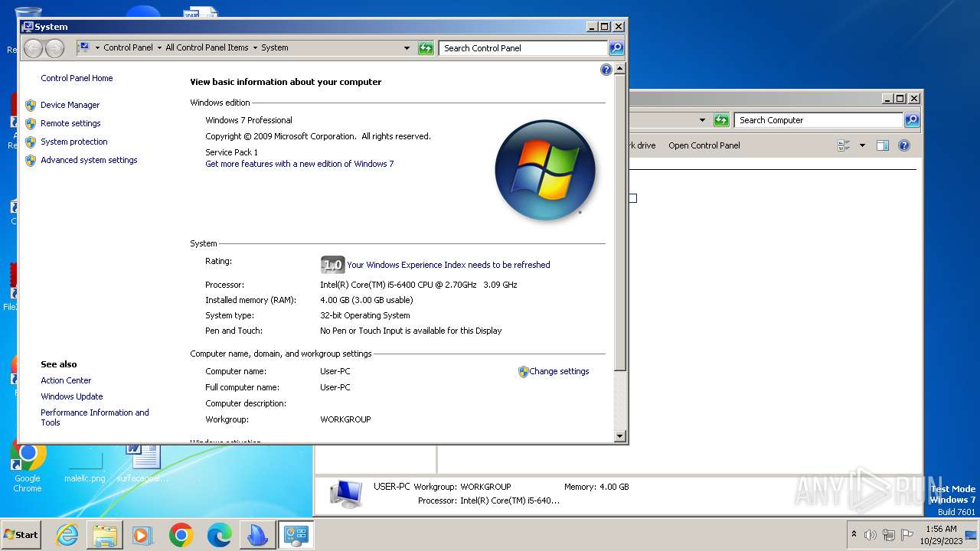
Task: Click the help icon in System window
Action: pos(606,70)
